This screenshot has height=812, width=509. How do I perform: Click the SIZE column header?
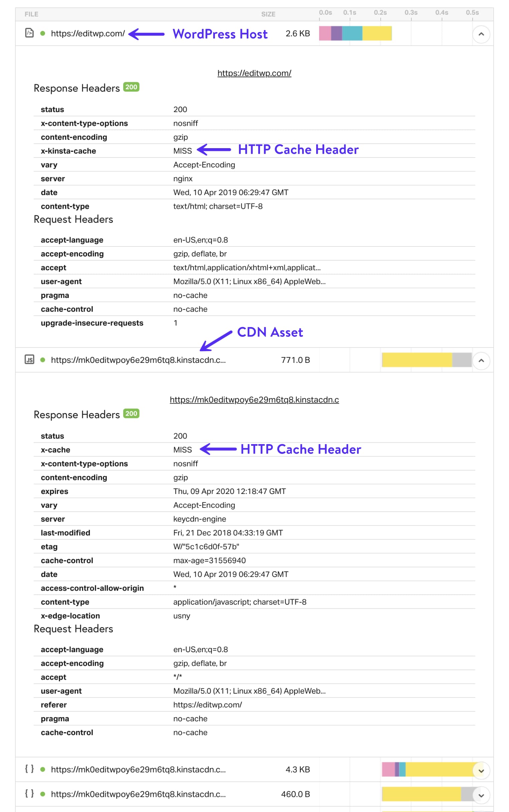[x=268, y=14]
